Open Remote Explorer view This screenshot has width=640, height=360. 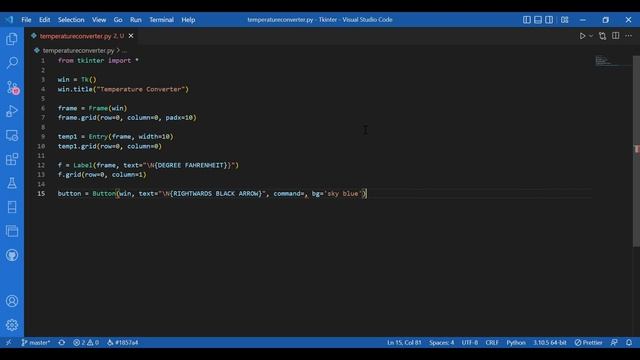click(12, 135)
